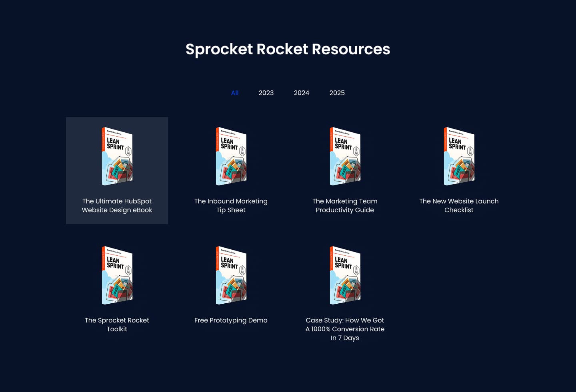Screen dimensions: 576x392
Task: Click the "Sprocket Rocket Resources" heading
Action: point(288,49)
